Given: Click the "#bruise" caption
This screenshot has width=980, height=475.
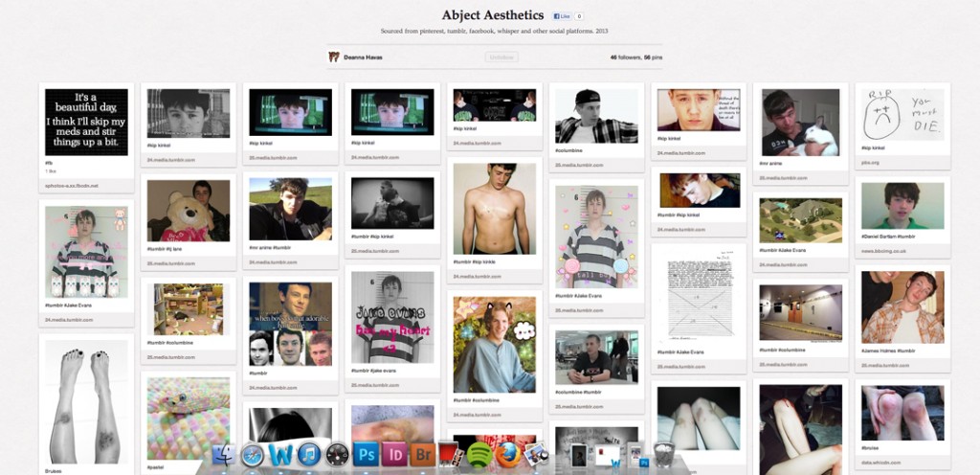Looking at the screenshot, I should point(869,448).
